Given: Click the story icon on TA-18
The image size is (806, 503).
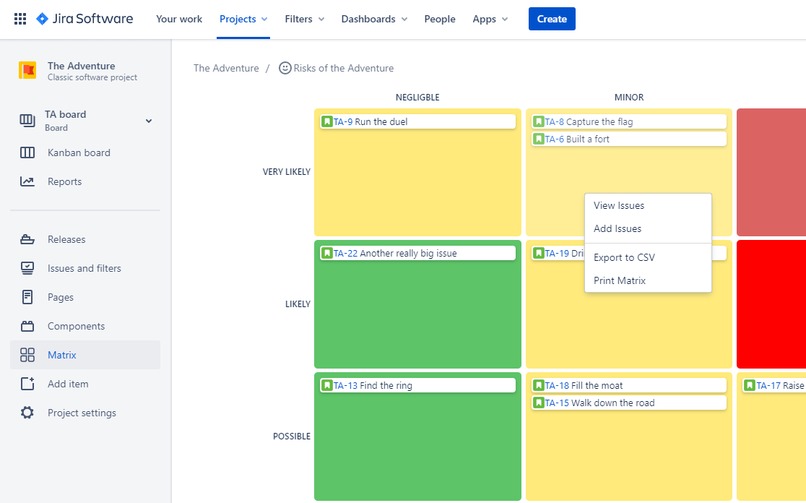Looking at the screenshot, I should 538,385.
